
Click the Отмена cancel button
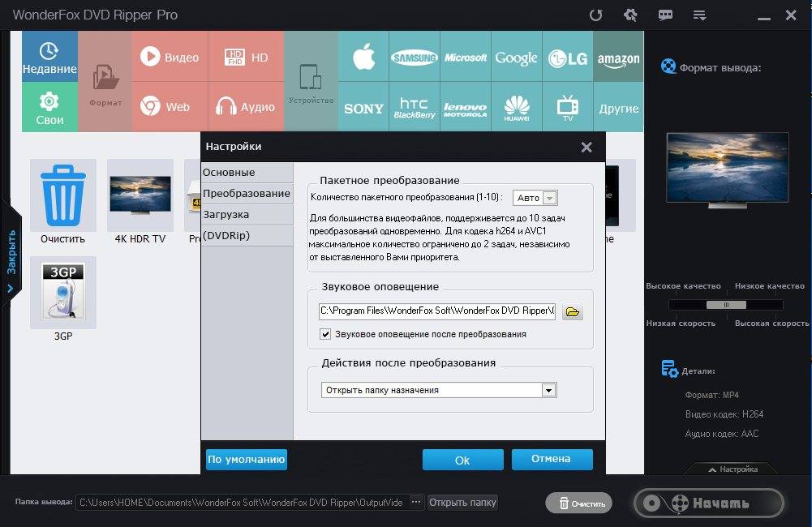[x=552, y=459]
